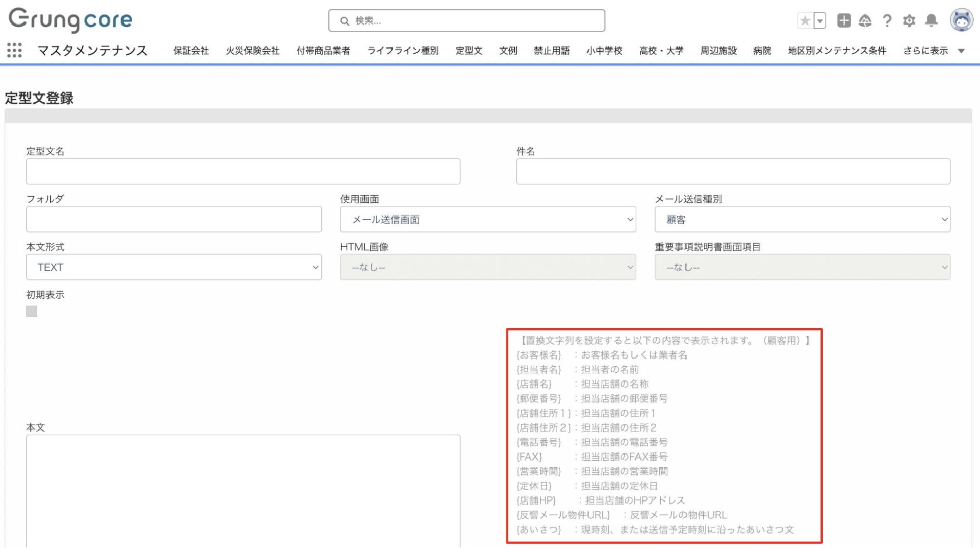Go to the 禁止用語 tab
Image resolution: width=980 pixels, height=549 pixels.
551,51
